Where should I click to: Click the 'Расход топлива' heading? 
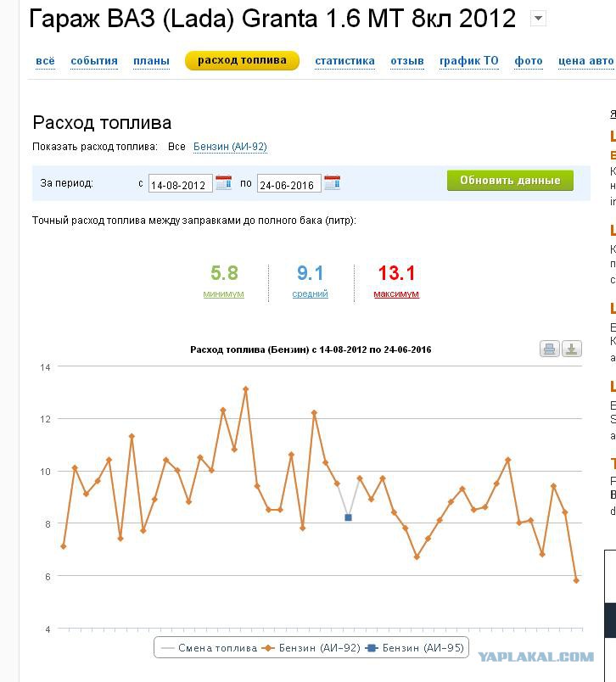pos(102,123)
